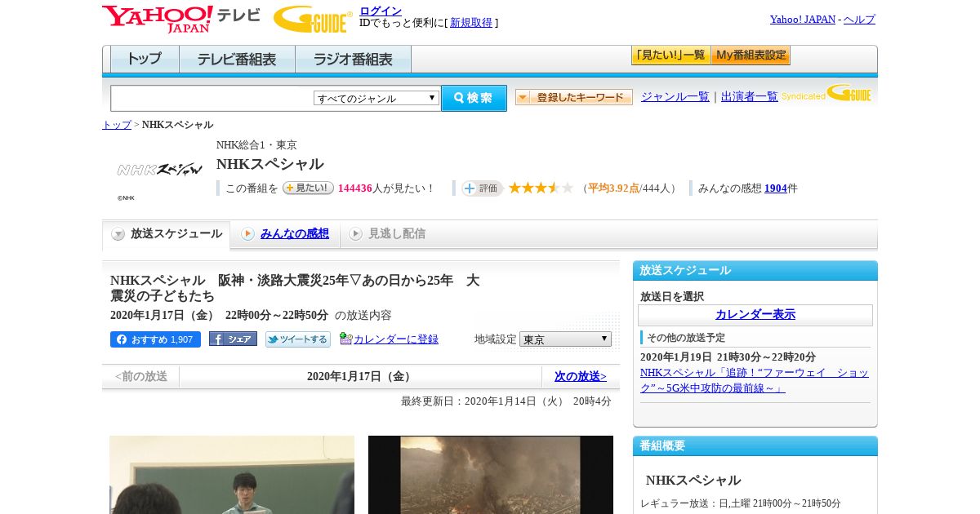Click the 2020年1月19日 21時30分 schedule time
Screen dimensions: 980x514
(728, 357)
